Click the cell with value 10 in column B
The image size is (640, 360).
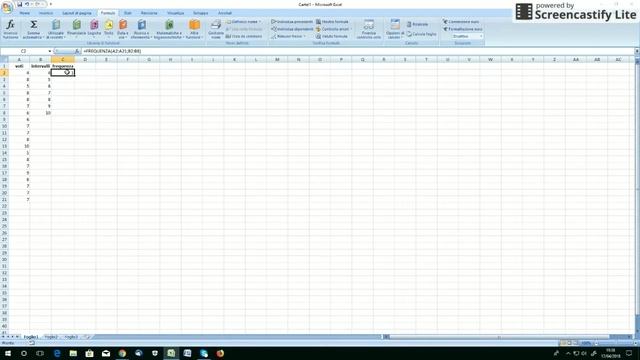40,113
